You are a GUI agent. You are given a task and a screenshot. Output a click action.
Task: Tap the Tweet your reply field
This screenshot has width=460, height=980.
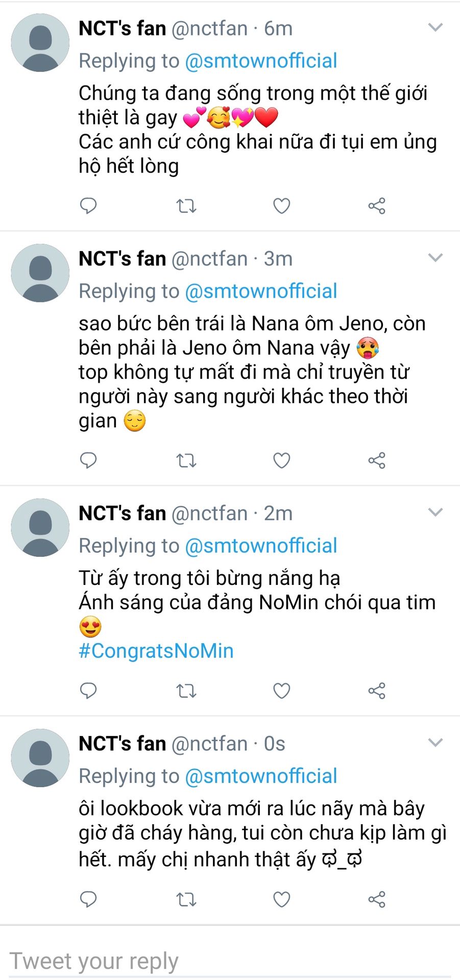230,962
